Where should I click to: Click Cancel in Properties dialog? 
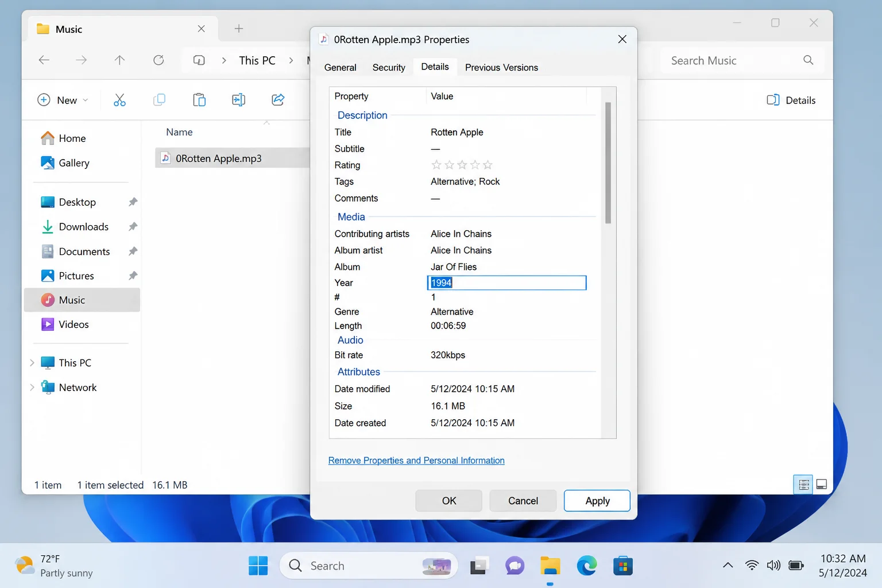pyautogui.click(x=523, y=501)
